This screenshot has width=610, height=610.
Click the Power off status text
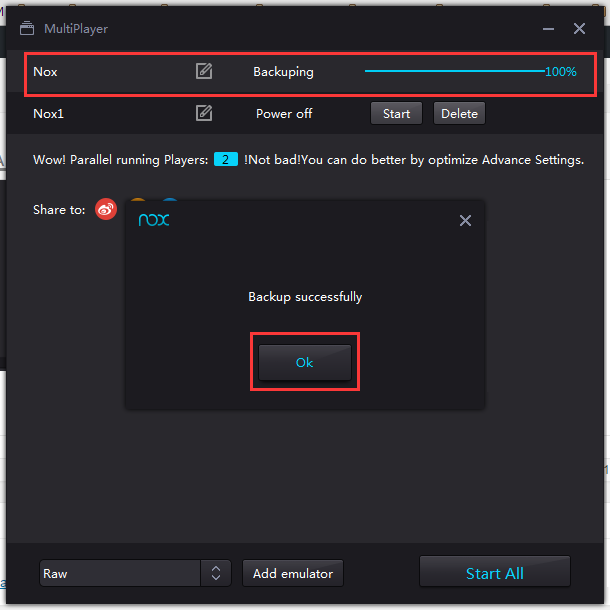coord(284,114)
